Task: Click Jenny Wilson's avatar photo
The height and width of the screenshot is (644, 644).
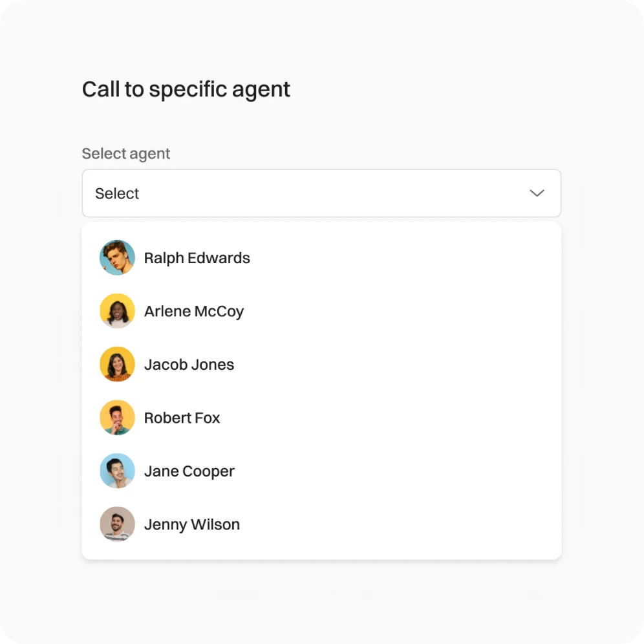Action: pos(117,524)
